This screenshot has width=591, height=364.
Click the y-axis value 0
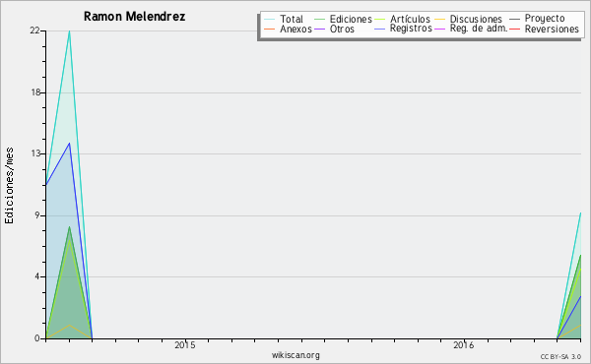pos(37,338)
